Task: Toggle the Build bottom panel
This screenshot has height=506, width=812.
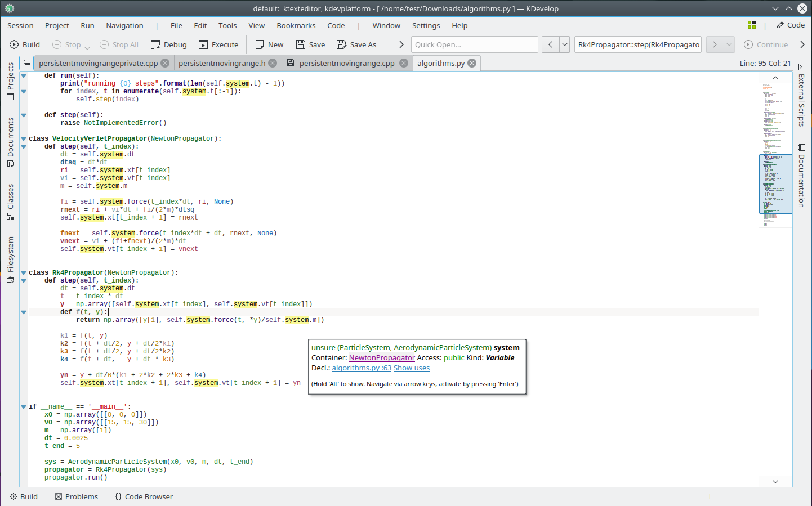Action: (24, 496)
